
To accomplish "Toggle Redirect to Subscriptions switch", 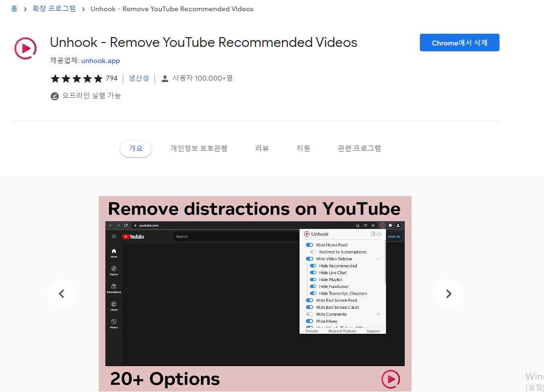I will [x=313, y=252].
